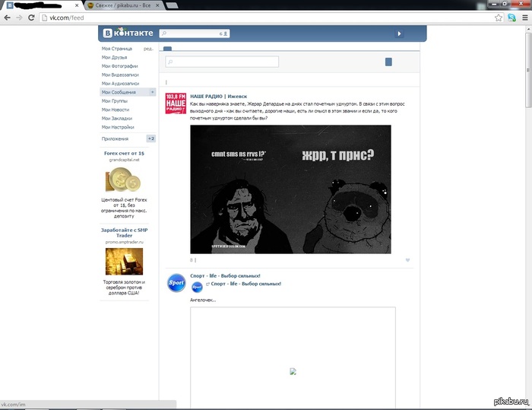The height and width of the screenshot is (410, 532).
Task: Bookmark page with the star icon
Action: click(498, 17)
